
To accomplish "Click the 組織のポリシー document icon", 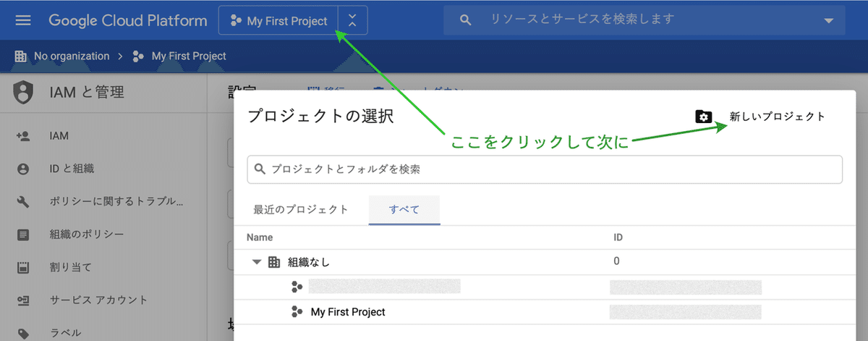I will (23, 235).
